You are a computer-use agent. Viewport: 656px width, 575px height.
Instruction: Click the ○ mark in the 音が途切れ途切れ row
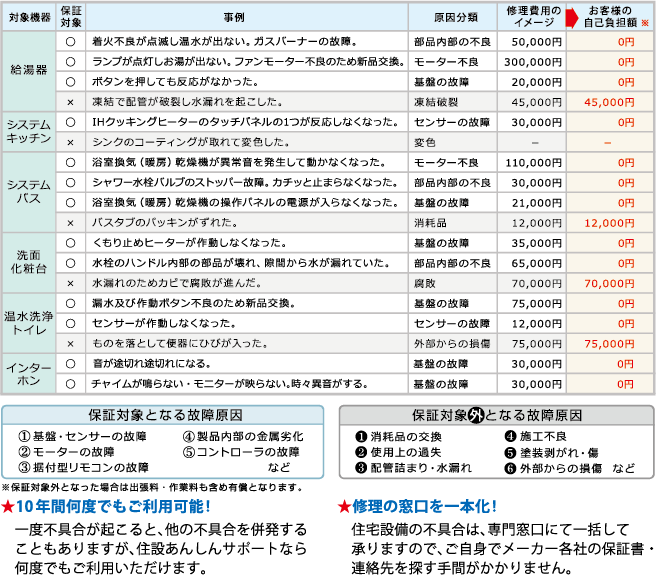point(70,364)
